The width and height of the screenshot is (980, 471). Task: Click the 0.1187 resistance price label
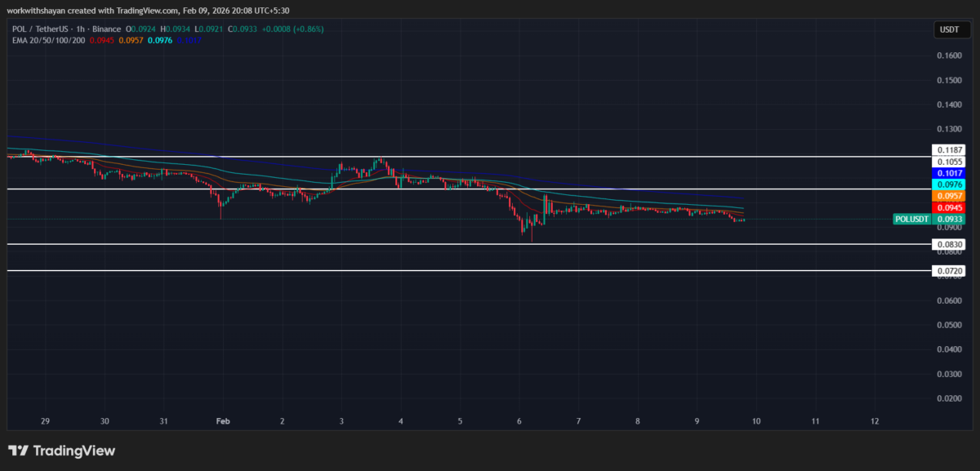pos(950,149)
